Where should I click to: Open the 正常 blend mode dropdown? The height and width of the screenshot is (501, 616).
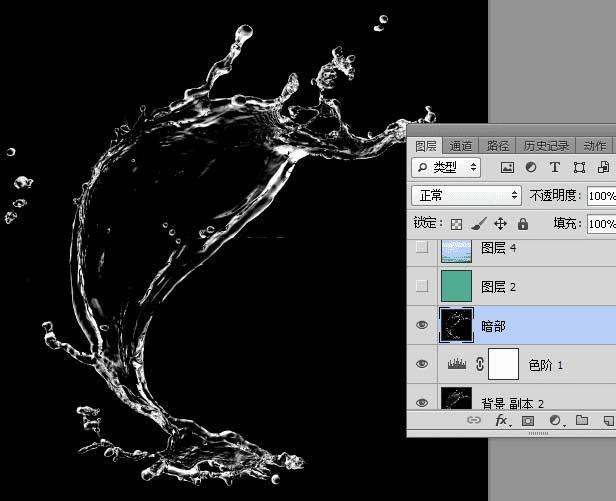click(x=467, y=195)
